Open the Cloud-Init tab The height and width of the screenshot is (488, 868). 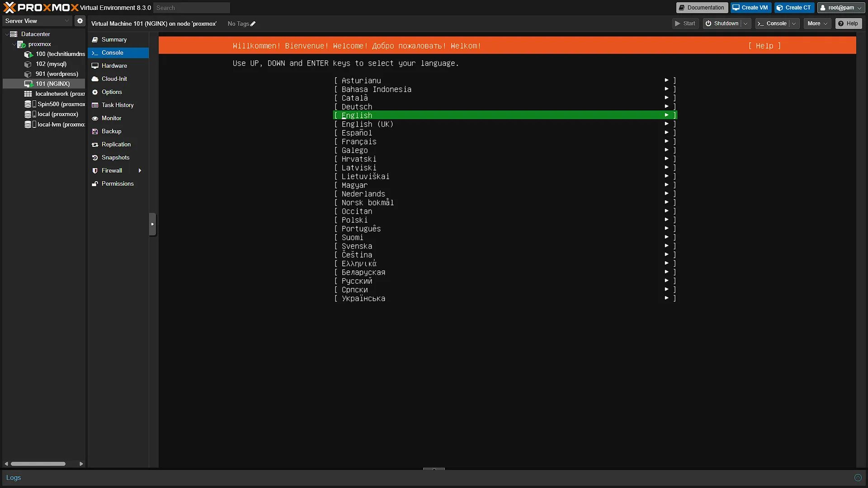118,79
